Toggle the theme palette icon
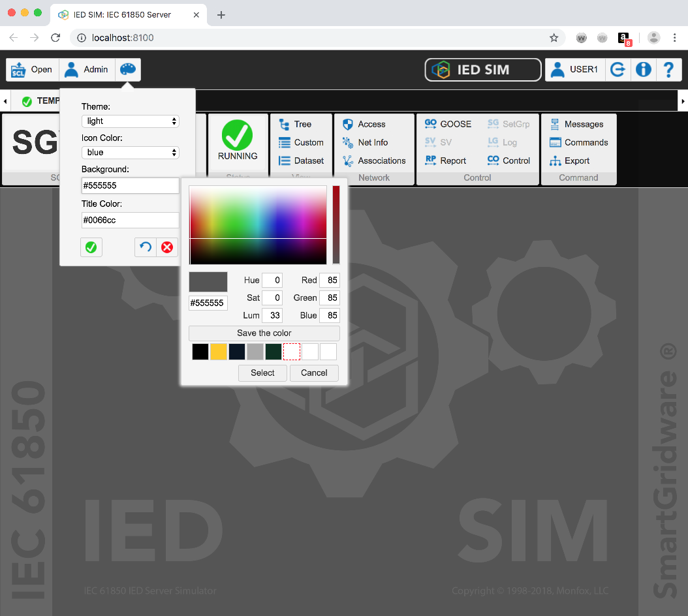 [128, 69]
